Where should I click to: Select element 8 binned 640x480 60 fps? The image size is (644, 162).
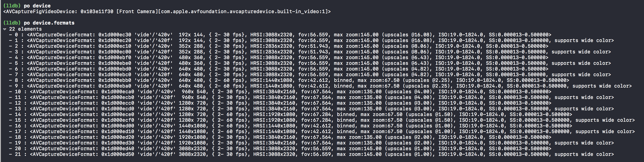pos(289,80)
